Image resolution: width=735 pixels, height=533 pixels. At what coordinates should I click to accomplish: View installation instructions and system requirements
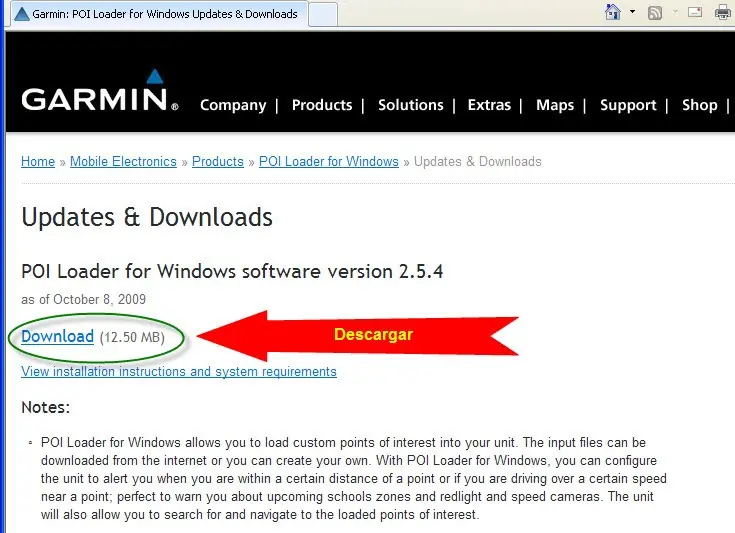[x=179, y=371]
